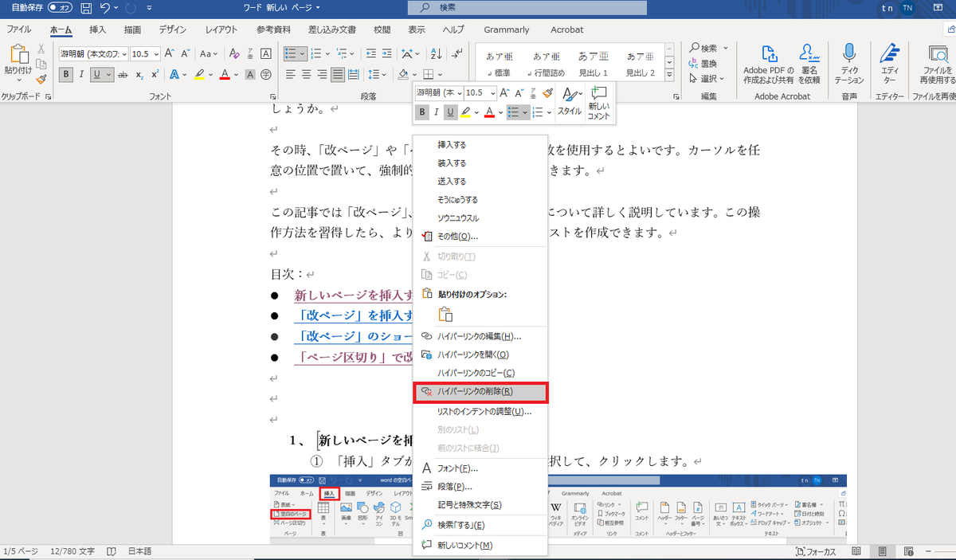Apply character border icon in ribbon
Screen dimensions: 956x560
click(265, 54)
